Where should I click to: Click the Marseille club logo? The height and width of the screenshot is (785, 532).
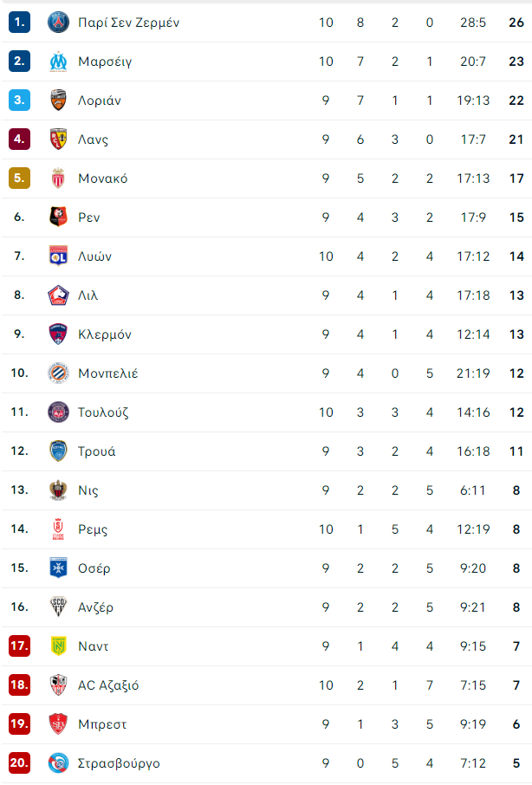tap(58, 62)
